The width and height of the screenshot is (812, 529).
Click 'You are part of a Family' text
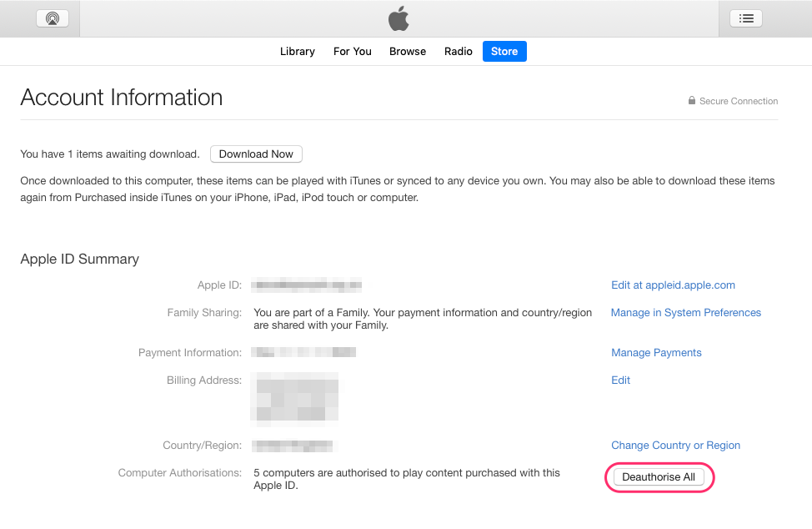coord(423,319)
